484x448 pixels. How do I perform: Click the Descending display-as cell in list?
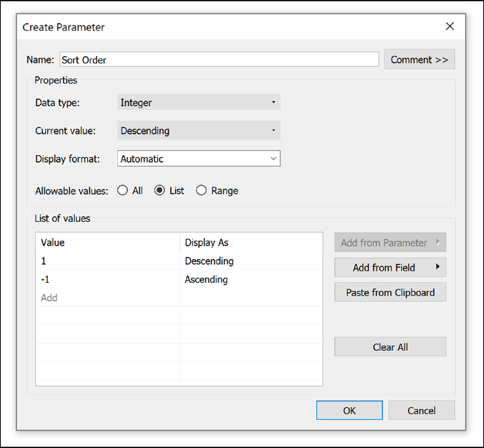pyautogui.click(x=251, y=260)
